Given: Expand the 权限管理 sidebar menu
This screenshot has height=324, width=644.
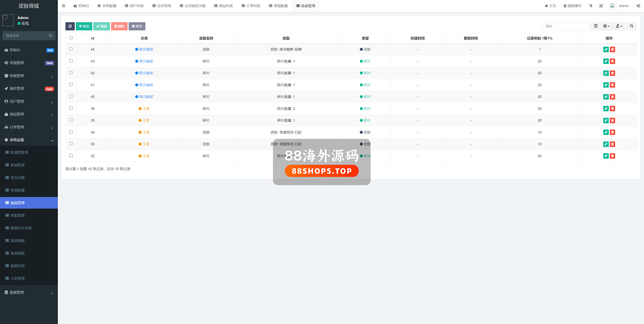Looking at the screenshot, I should coord(29,76).
